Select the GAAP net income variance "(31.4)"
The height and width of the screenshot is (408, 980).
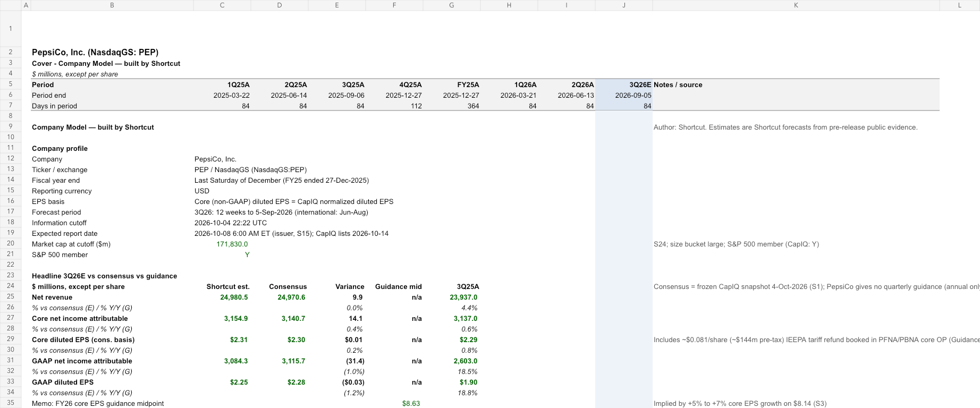click(354, 361)
